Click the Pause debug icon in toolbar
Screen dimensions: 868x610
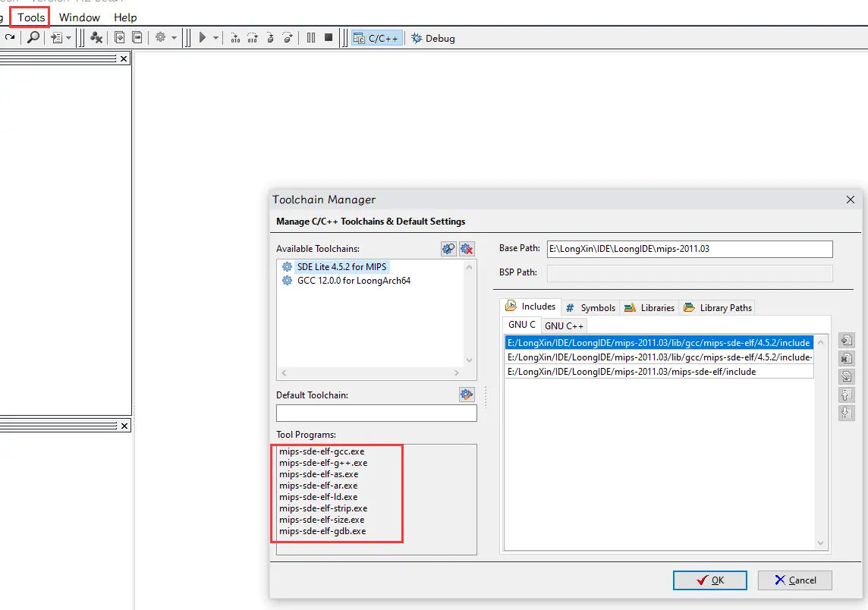tap(311, 37)
